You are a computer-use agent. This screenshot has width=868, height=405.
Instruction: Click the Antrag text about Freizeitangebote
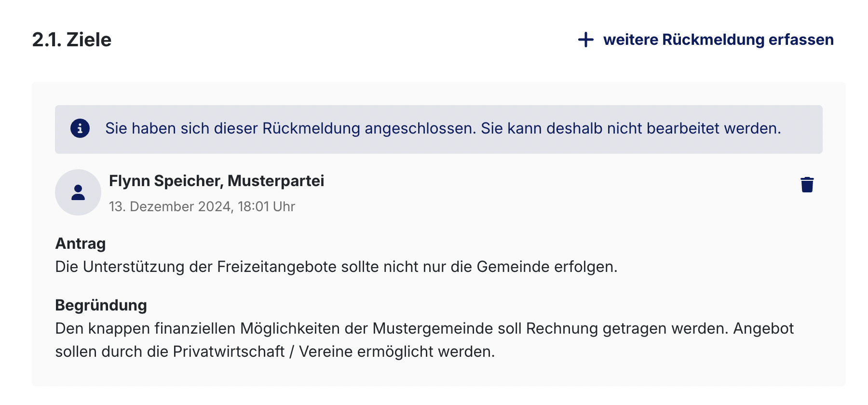click(x=336, y=267)
